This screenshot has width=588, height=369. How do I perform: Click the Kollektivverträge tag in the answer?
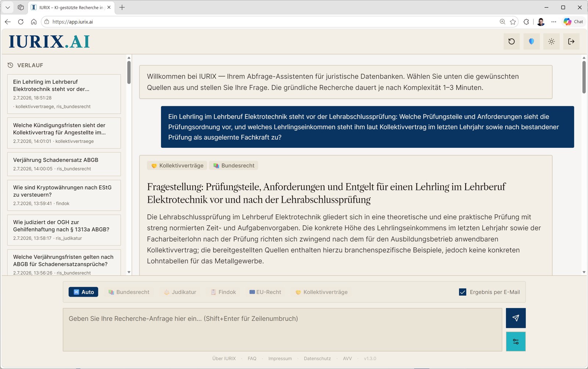click(x=177, y=166)
